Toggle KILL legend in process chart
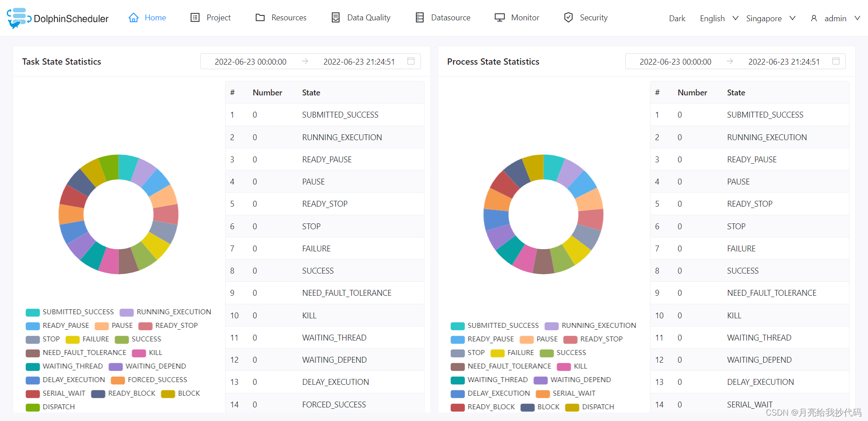Viewport: 868px width, 421px height. pyautogui.click(x=572, y=366)
